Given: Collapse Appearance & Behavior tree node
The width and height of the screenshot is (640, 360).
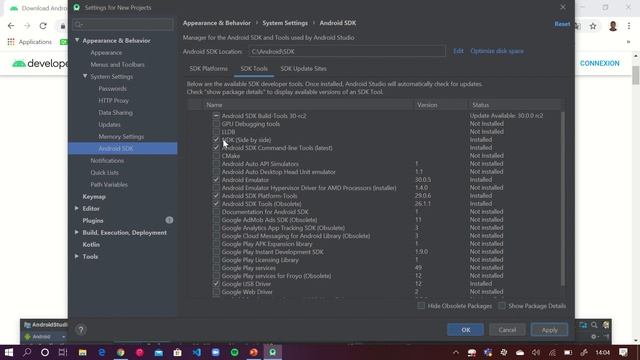Looking at the screenshot, I should coord(77,40).
